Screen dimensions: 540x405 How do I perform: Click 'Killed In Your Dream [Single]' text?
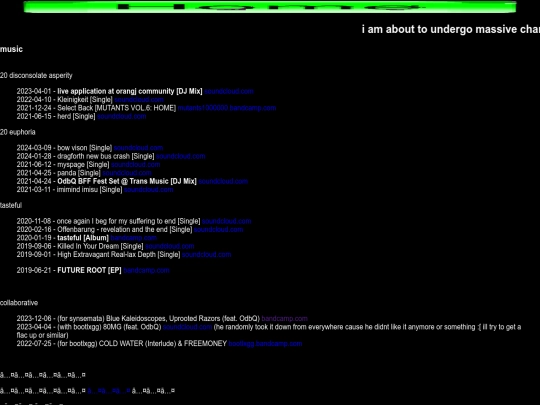[x=100, y=246]
